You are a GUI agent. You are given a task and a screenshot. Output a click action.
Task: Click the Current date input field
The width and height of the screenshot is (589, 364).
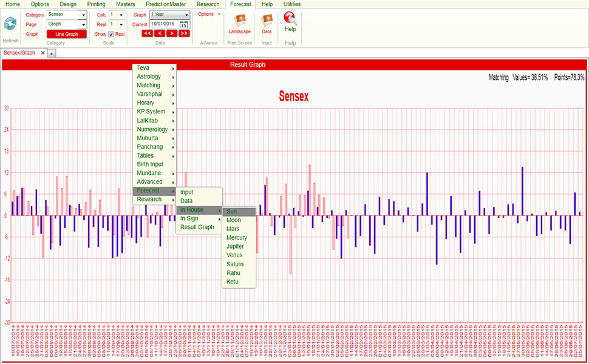click(x=165, y=24)
